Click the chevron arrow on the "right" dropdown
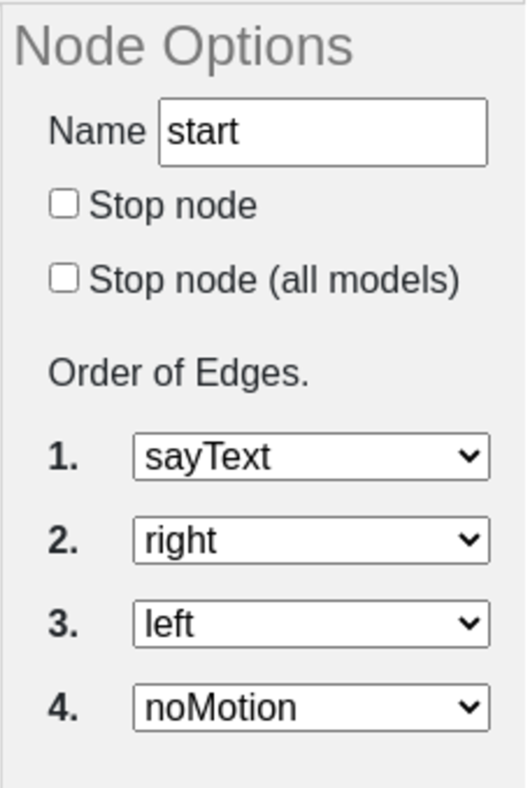The height and width of the screenshot is (788, 532). tap(469, 541)
